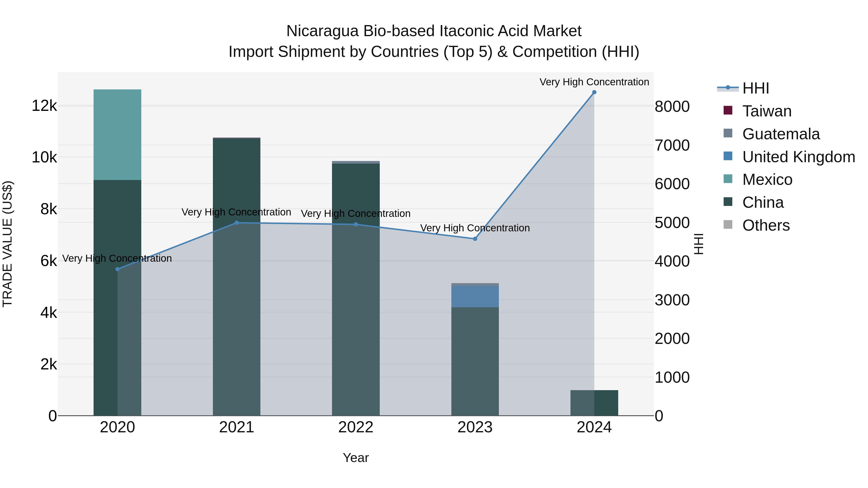Image resolution: width=868 pixels, height=488 pixels.
Task: Click Very High Concentration label above 2023
Action: click(475, 228)
